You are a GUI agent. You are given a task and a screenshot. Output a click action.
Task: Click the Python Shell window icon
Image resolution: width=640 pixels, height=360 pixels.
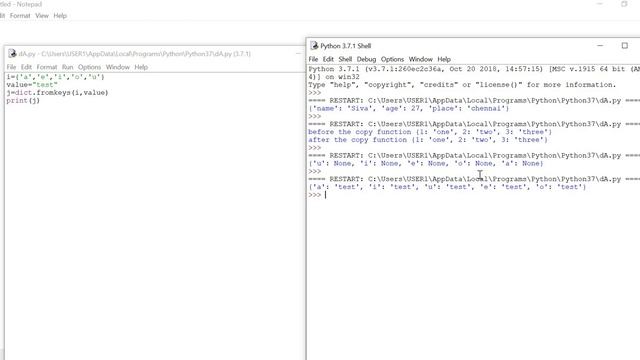pos(314,46)
